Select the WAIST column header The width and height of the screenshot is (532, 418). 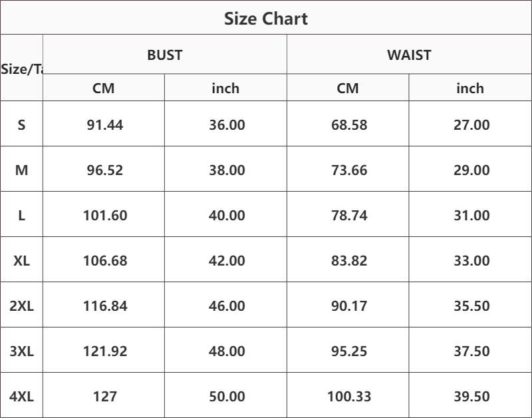[409, 55]
